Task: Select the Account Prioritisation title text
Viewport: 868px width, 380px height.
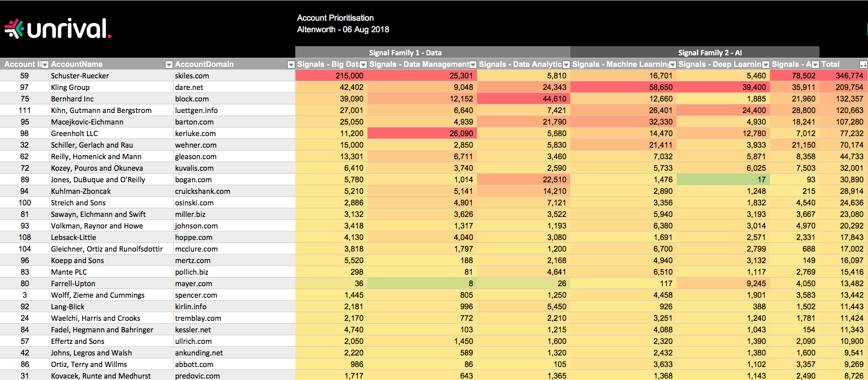Action: click(335, 18)
